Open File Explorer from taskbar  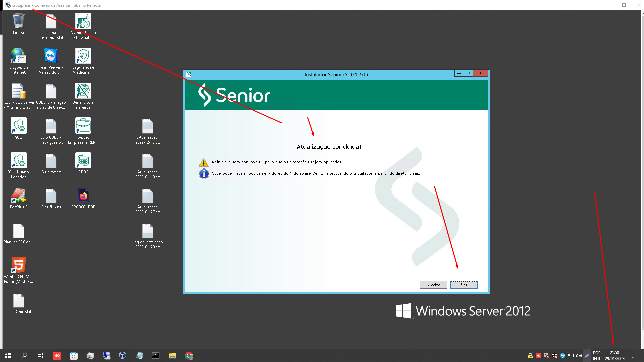tap(172, 356)
